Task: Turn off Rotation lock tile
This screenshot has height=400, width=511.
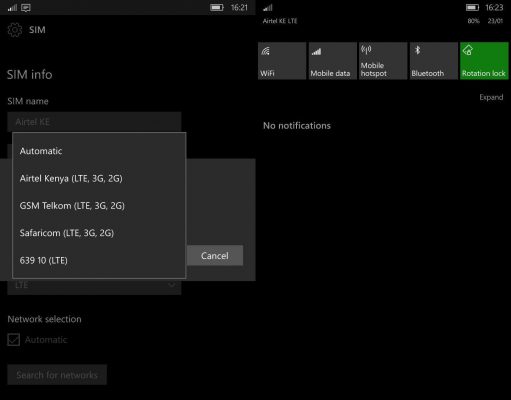Action: click(x=484, y=61)
